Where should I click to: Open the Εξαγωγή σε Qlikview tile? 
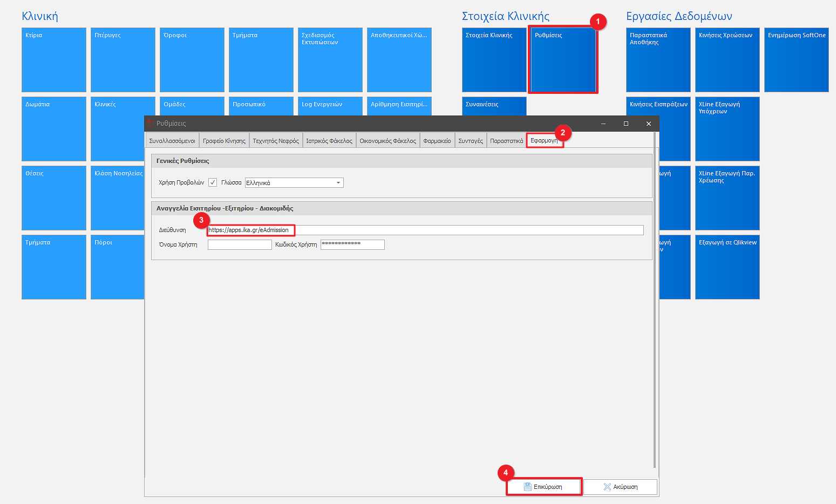pyautogui.click(x=727, y=267)
